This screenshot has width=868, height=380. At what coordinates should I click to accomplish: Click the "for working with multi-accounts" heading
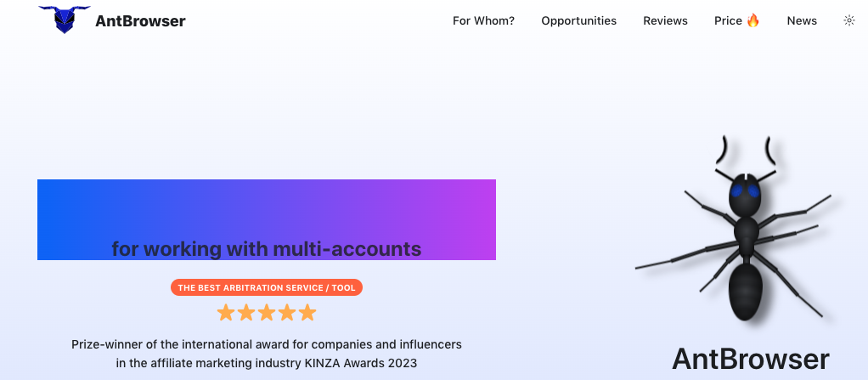point(267,249)
